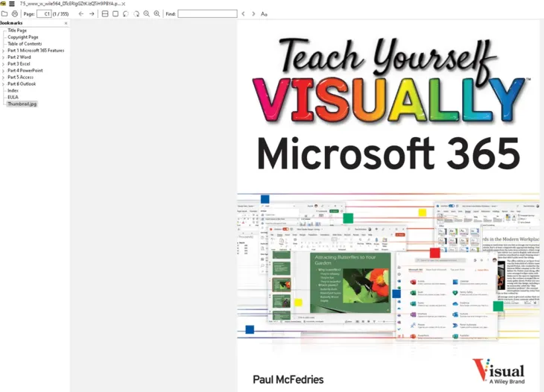The width and height of the screenshot is (544, 392).
Task: Expand the Part 3 Excel bookmark node
Action: 3,63
